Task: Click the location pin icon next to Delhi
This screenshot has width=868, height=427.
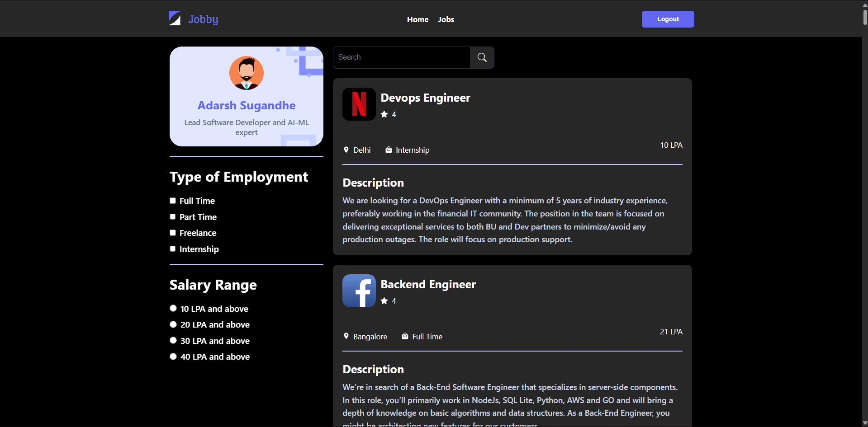Action: [346, 150]
